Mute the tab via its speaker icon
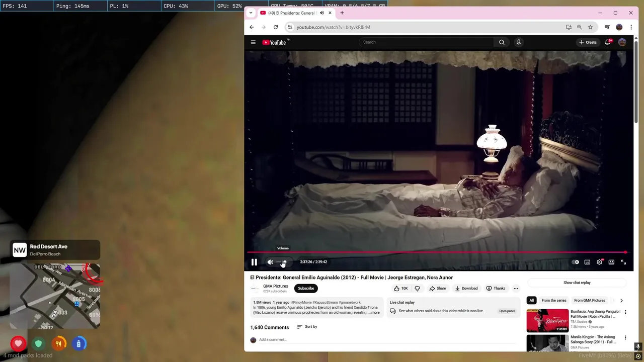This screenshot has height=362, width=644. tap(321, 13)
